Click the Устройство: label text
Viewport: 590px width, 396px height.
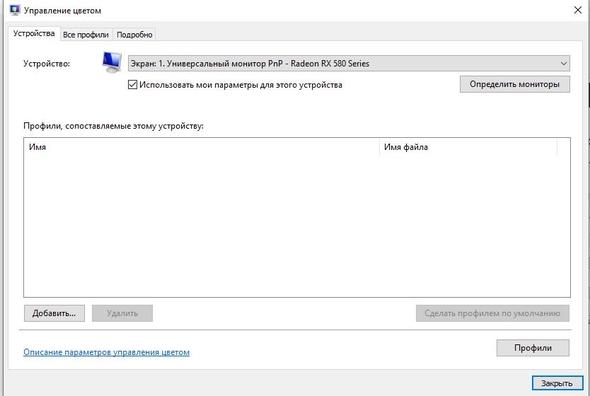pyautogui.click(x=47, y=64)
